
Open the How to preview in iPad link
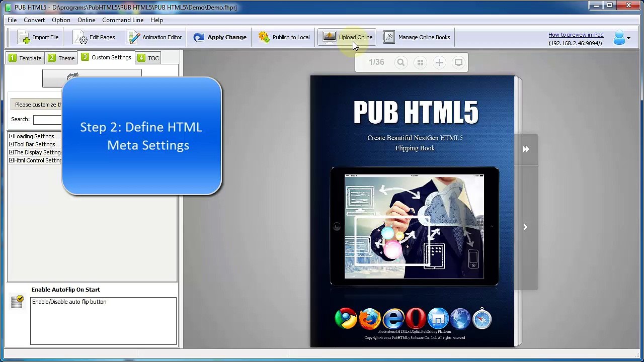pos(576,35)
